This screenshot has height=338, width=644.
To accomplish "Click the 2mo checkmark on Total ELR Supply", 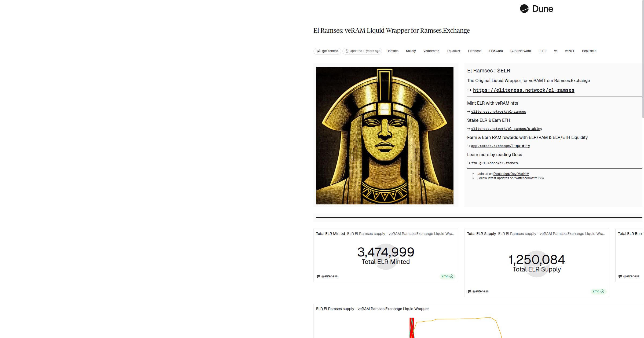I will 602,291.
